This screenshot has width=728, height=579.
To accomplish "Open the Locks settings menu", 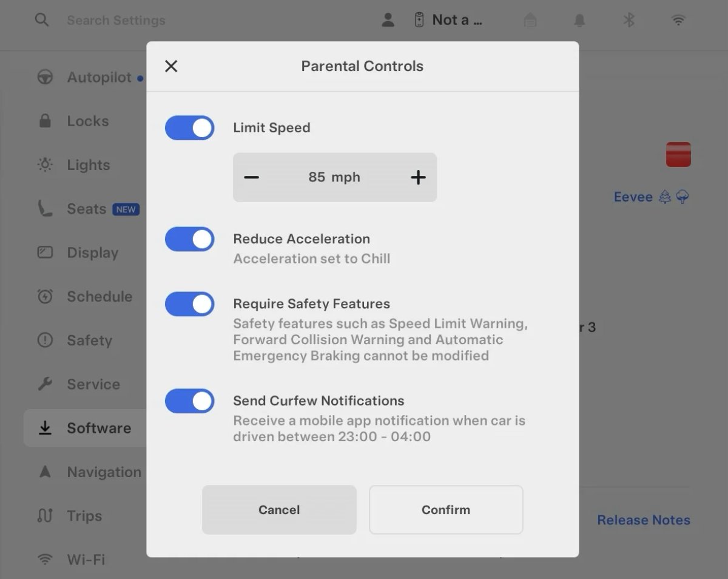I will tap(87, 121).
